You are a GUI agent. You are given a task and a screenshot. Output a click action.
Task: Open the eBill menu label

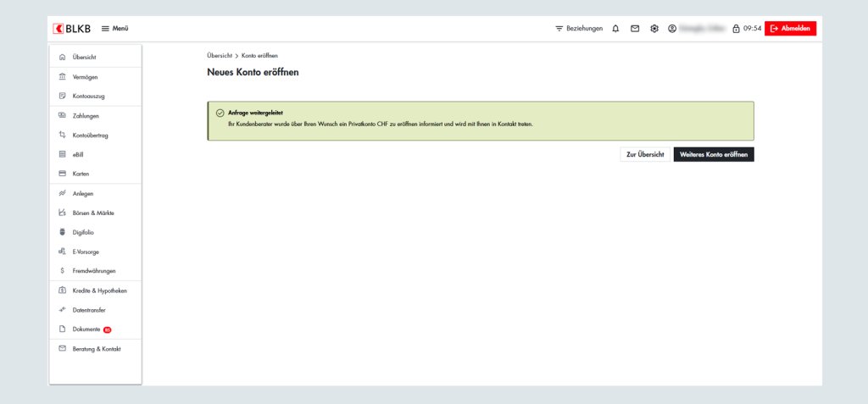(77, 154)
